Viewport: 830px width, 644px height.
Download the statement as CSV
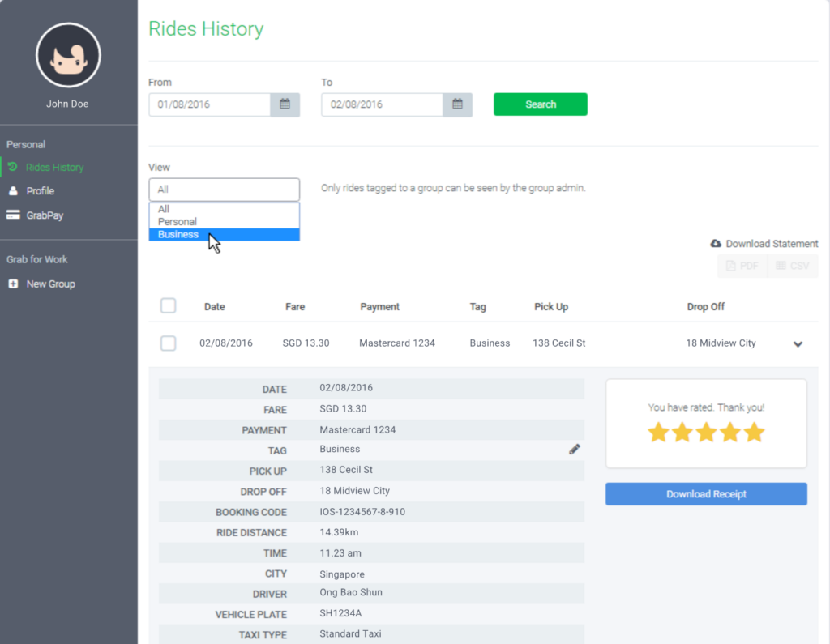coord(793,266)
